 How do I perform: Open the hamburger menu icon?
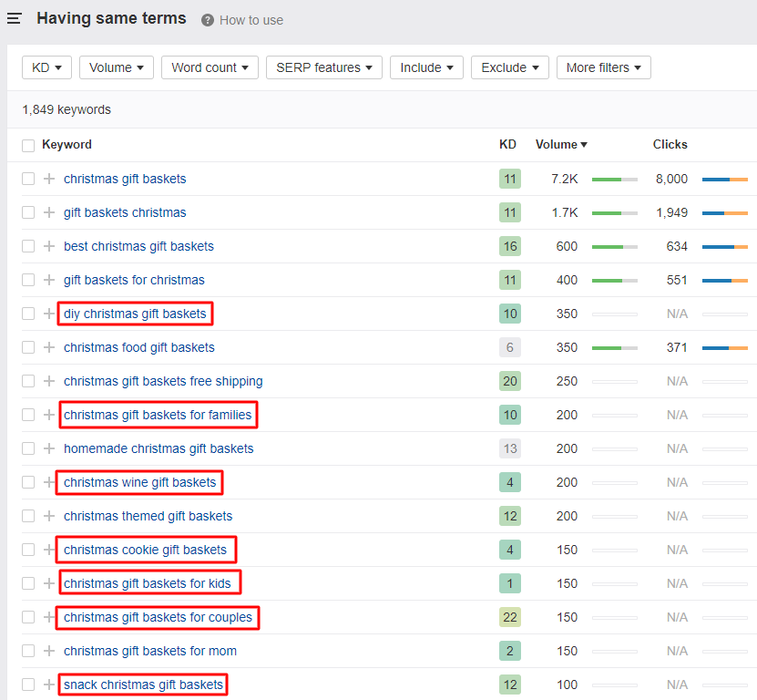[15, 19]
